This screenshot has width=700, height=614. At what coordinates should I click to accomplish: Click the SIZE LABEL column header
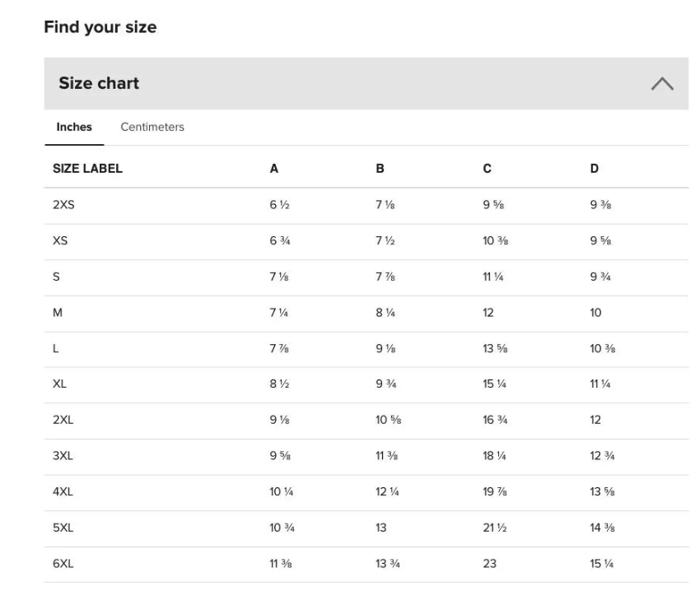tap(87, 169)
